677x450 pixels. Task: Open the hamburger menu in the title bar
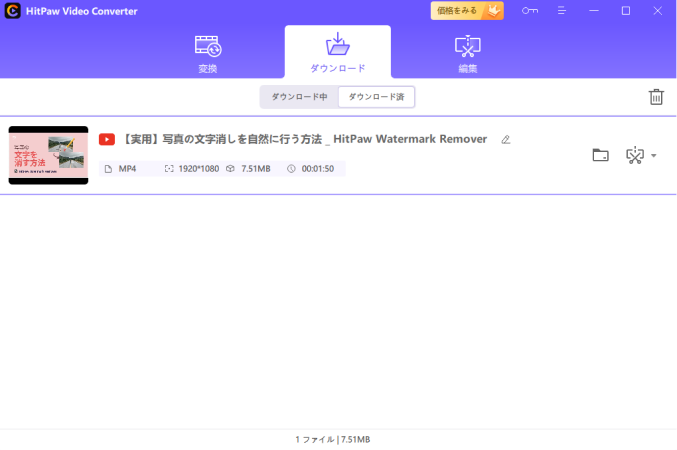(x=561, y=11)
